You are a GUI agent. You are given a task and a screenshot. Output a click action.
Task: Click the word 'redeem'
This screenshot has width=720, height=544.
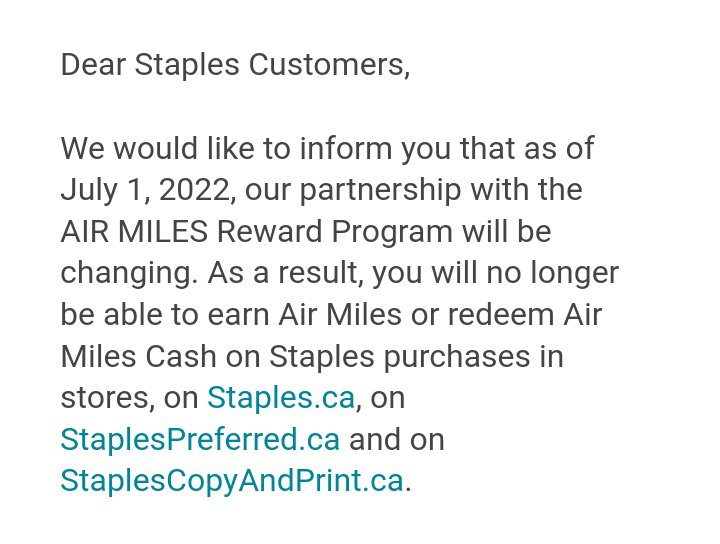coord(501,315)
